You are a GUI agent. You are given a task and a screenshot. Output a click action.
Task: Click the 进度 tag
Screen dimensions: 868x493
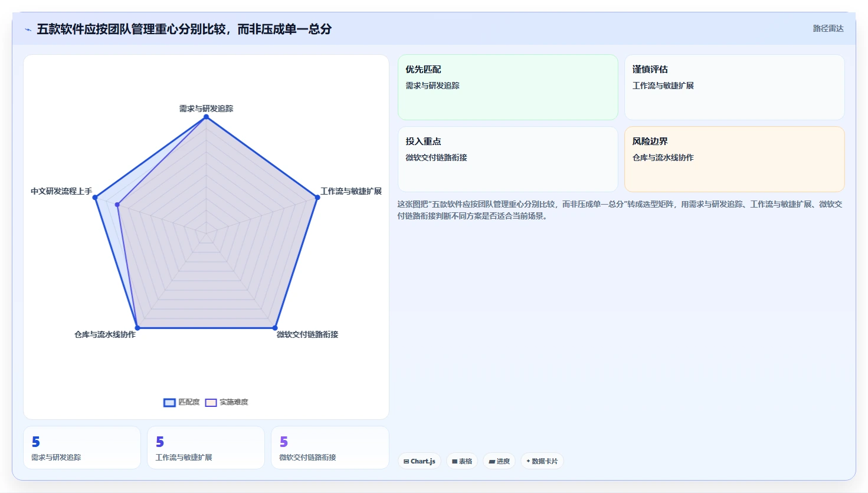pyautogui.click(x=499, y=461)
